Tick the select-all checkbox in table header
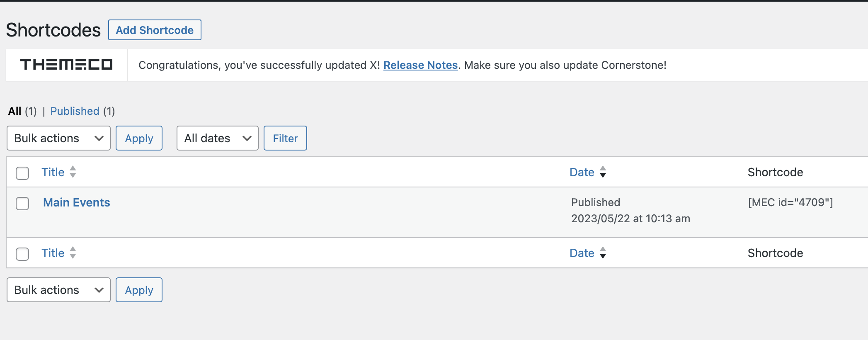The width and height of the screenshot is (868, 340). pos(22,173)
